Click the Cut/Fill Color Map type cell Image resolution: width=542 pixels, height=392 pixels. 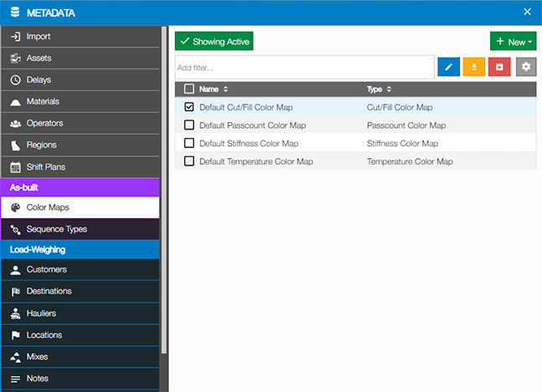coord(399,108)
